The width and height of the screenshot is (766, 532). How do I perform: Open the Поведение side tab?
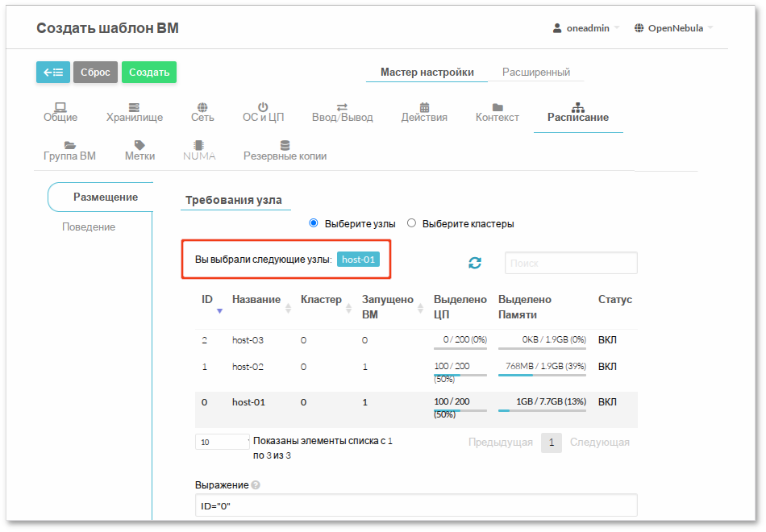coord(89,227)
